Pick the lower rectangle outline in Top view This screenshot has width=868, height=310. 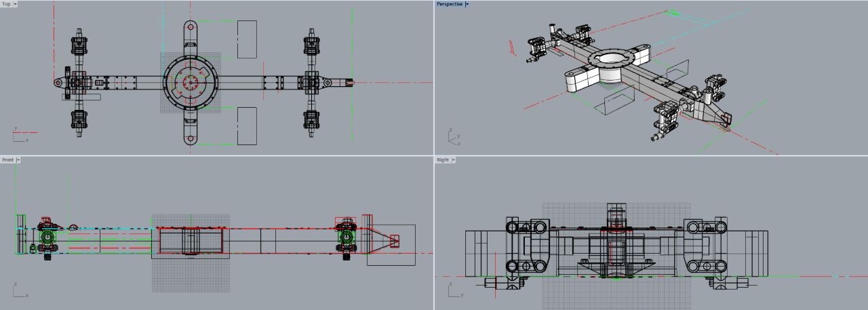[x=247, y=125]
